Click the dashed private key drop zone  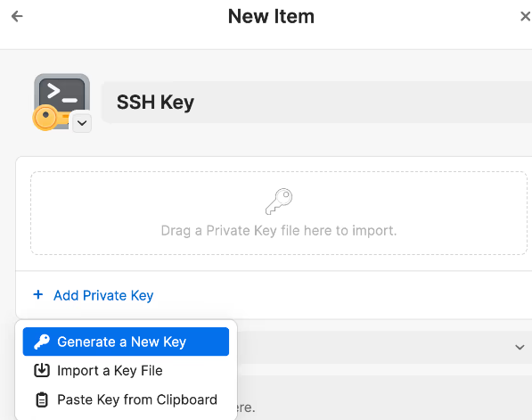pos(279,213)
